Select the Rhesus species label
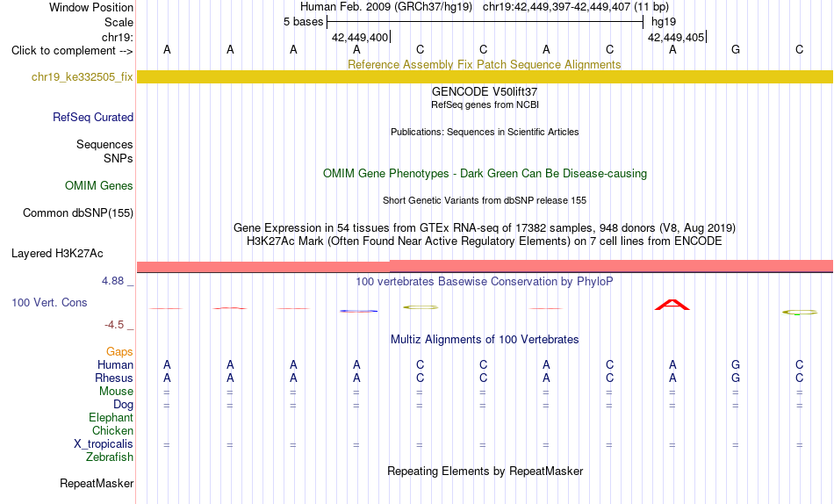 114,378
